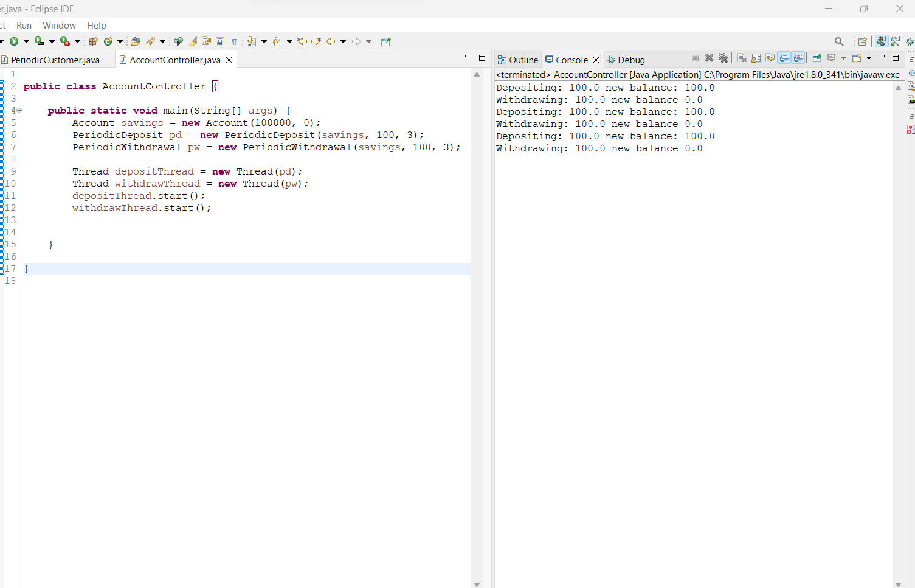The width and height of the screenshot is (915, 588).
Task: Switch to the Java perspective icon
Action: click(x=881, y=41)
